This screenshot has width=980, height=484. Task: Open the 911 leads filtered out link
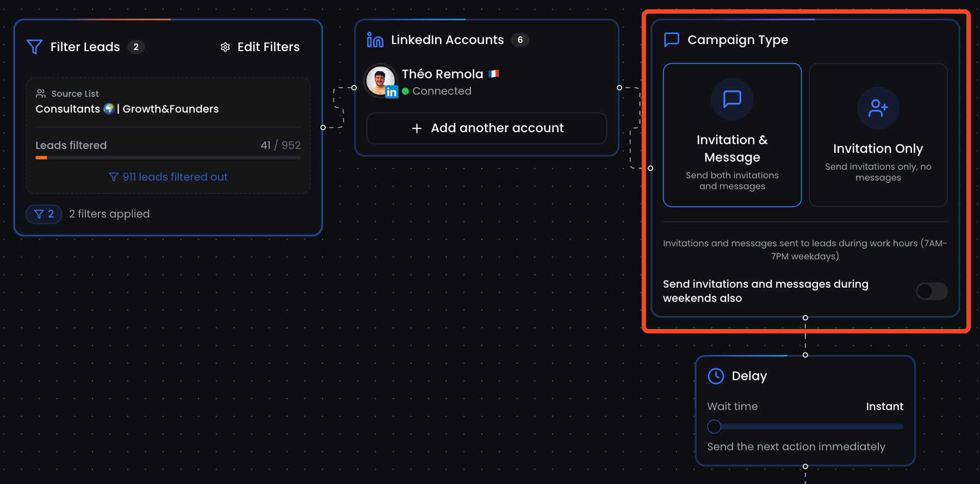click(168, 177)
